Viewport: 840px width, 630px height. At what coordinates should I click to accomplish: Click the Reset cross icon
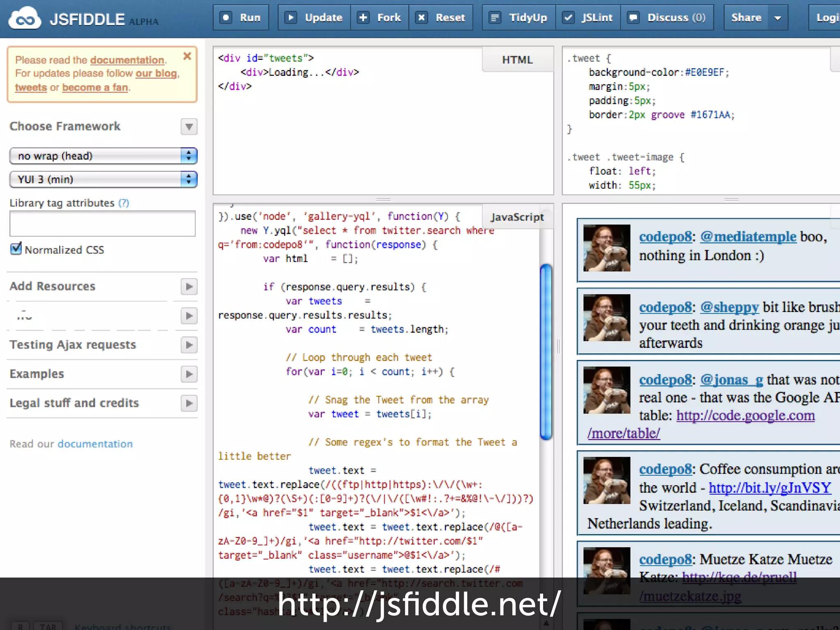pyautogui.click(x=421, y=18)
